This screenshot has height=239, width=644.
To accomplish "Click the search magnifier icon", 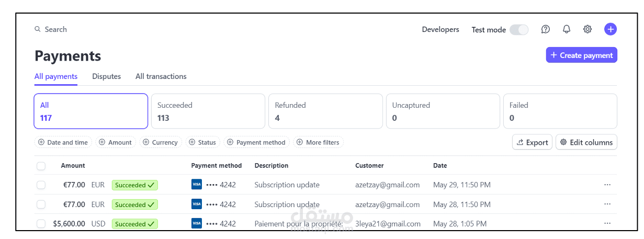I will click(38, 29).
